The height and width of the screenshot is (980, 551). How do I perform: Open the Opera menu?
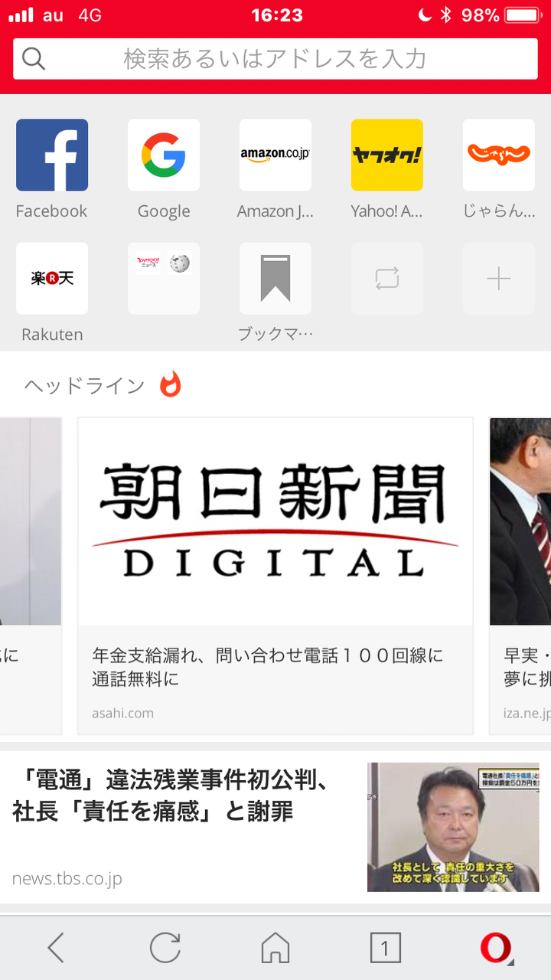pyautogui.click(x=496, y=949)
